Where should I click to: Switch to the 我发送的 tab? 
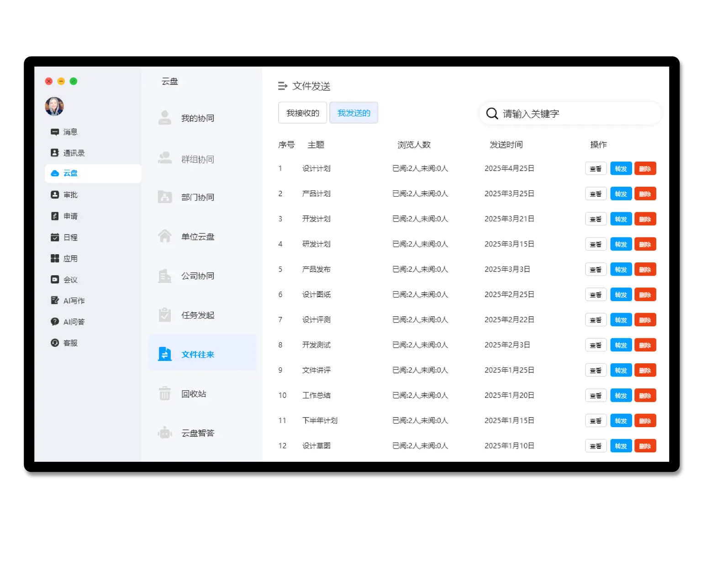(353, 113)
